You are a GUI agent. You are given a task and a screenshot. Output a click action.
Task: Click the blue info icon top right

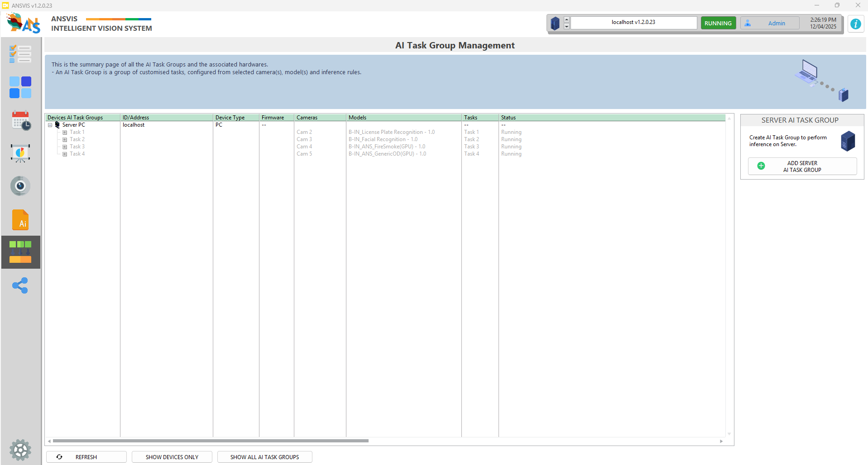pyautogui.click(x=855, y=24)
